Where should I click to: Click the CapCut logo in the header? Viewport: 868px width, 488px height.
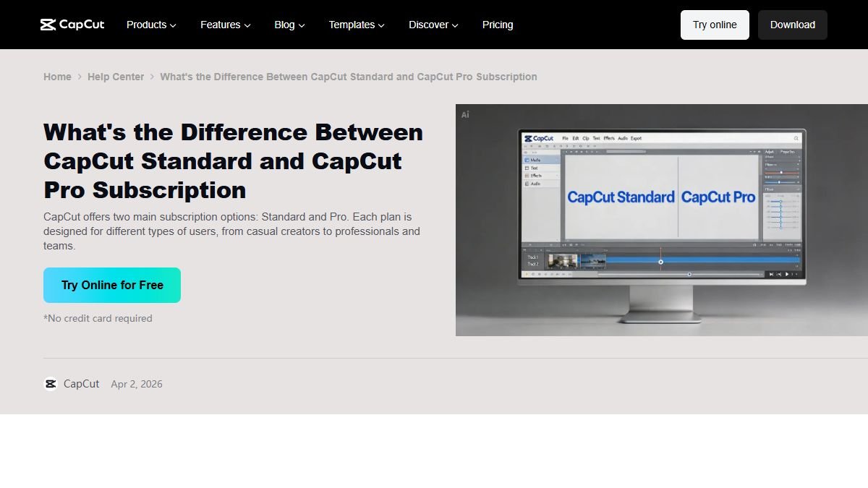pos(72,25)
